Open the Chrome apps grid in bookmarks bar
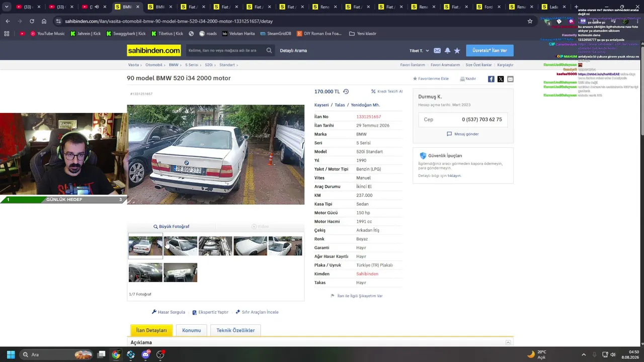644x362 pixels. (7, 34)
